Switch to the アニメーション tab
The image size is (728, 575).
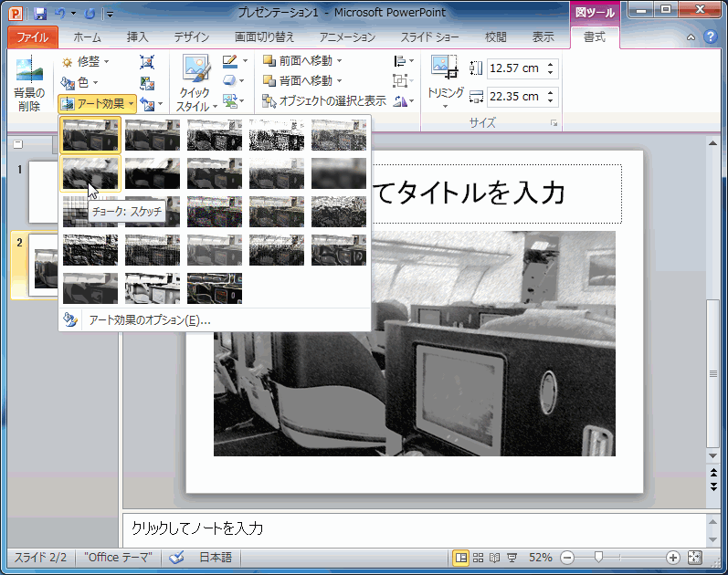347,37
